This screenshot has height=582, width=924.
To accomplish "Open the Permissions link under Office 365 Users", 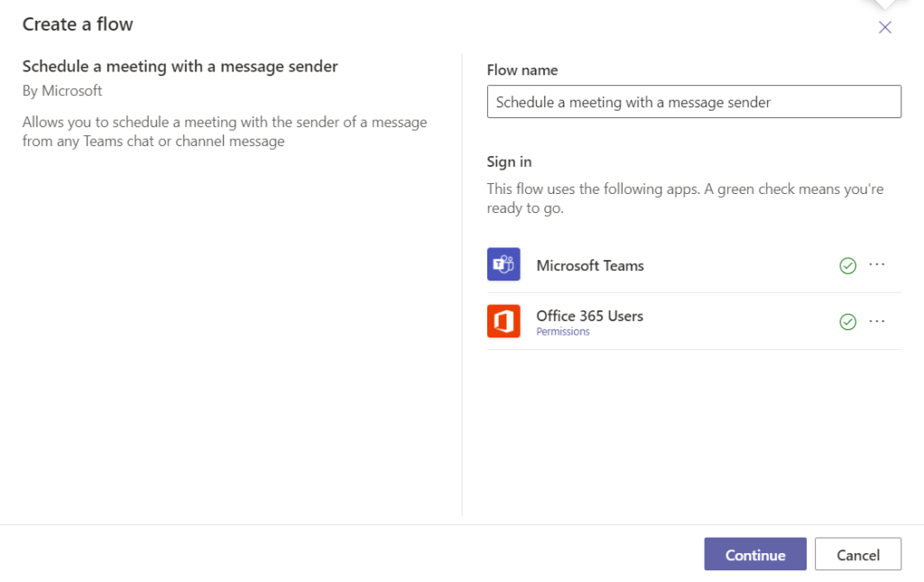I will point(562,332).
